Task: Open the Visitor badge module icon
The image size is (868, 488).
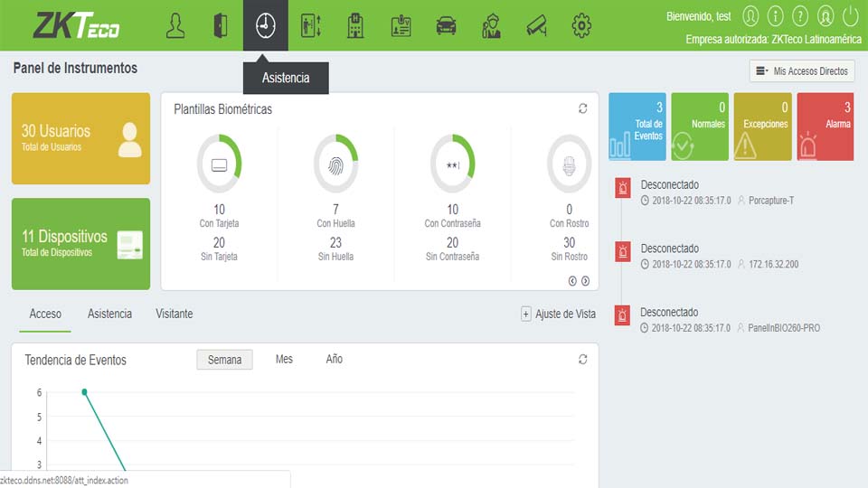Action: (x=401, y=25)
